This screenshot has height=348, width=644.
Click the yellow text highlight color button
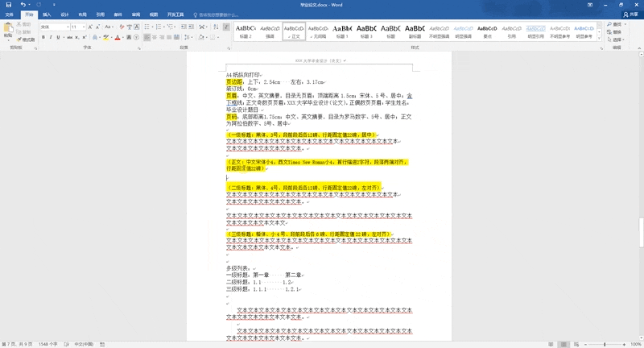pos(106,37)
